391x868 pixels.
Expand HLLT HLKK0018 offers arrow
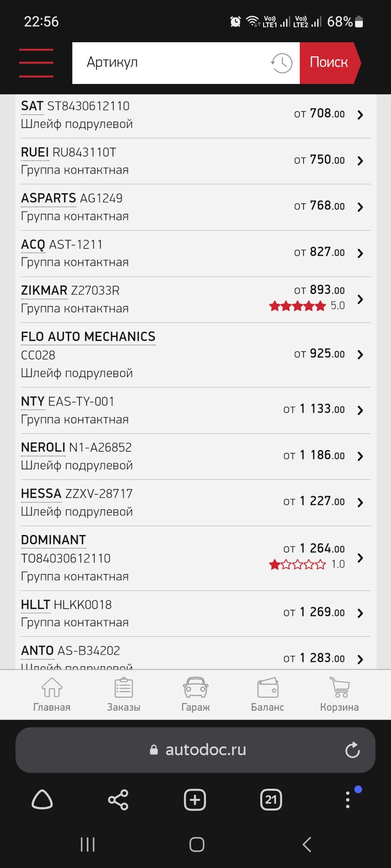click(360, 613)
